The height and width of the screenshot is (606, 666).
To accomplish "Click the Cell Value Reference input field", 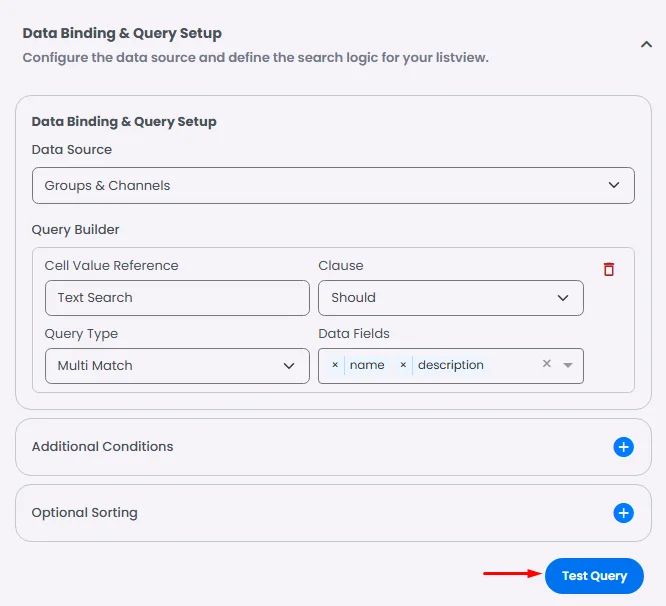I will (177, 298).
